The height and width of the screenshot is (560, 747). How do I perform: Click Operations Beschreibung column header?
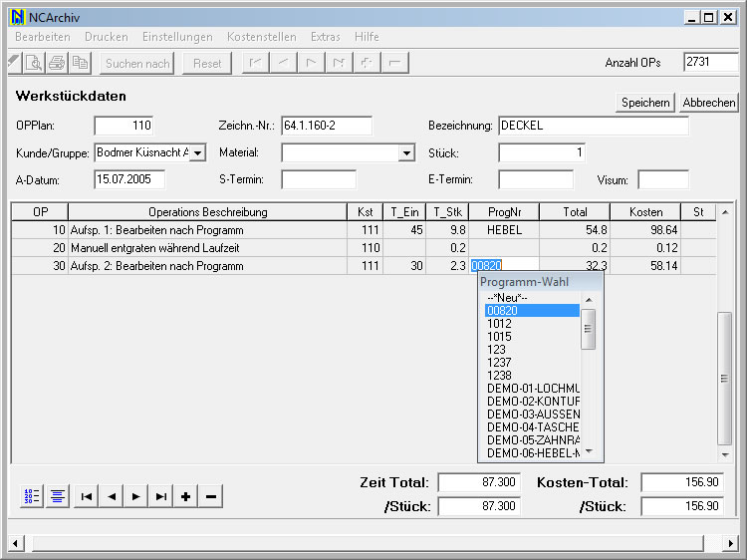208,212
